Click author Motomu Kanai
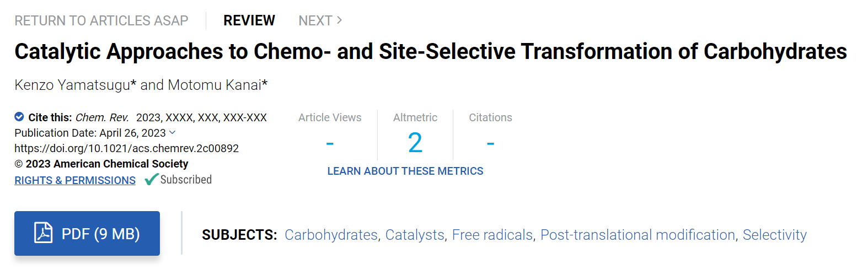Image resolution: width=868 pixels, height=280 pixels. coord(215,85)
